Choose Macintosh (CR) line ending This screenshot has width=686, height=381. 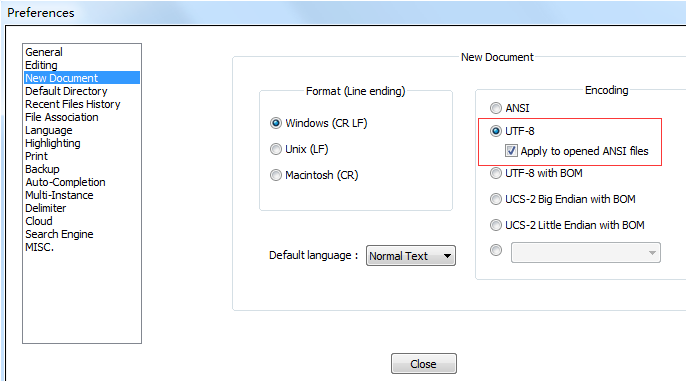[276, 175]
